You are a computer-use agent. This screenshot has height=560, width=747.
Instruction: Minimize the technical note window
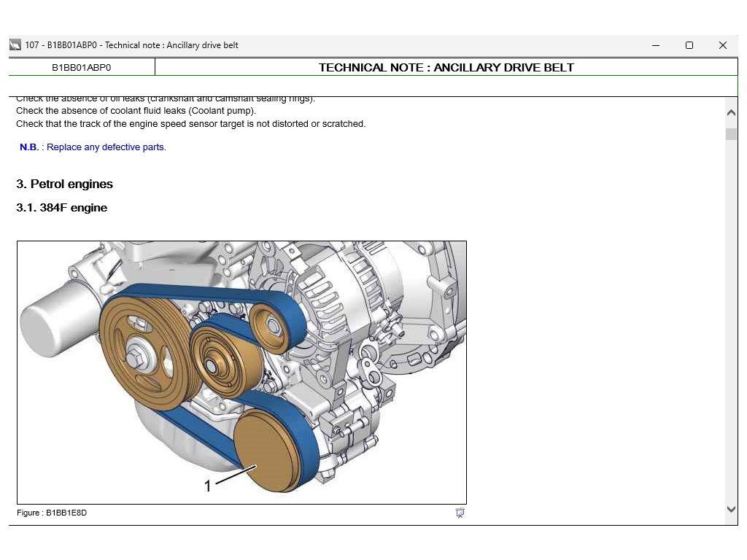coord(656,45)
